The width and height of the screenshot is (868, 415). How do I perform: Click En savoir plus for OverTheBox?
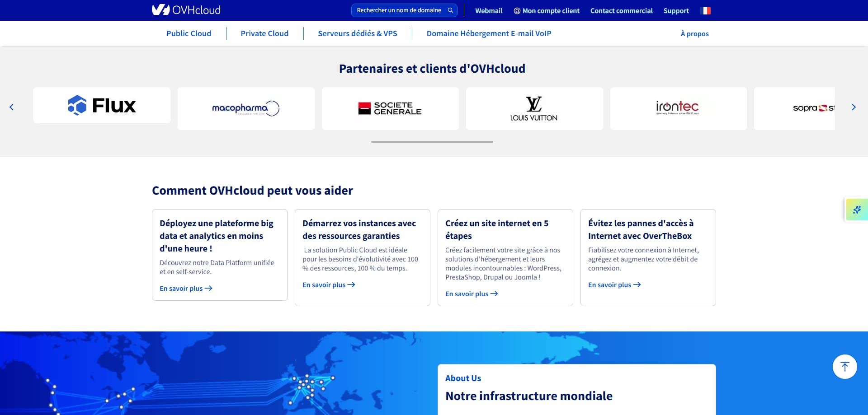[614, 285]
